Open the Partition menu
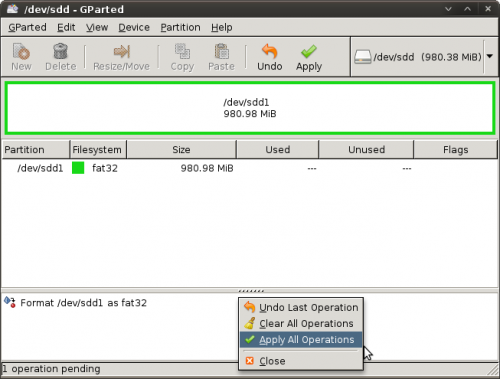Screen dimensions: 500x379 pos(180,27)
